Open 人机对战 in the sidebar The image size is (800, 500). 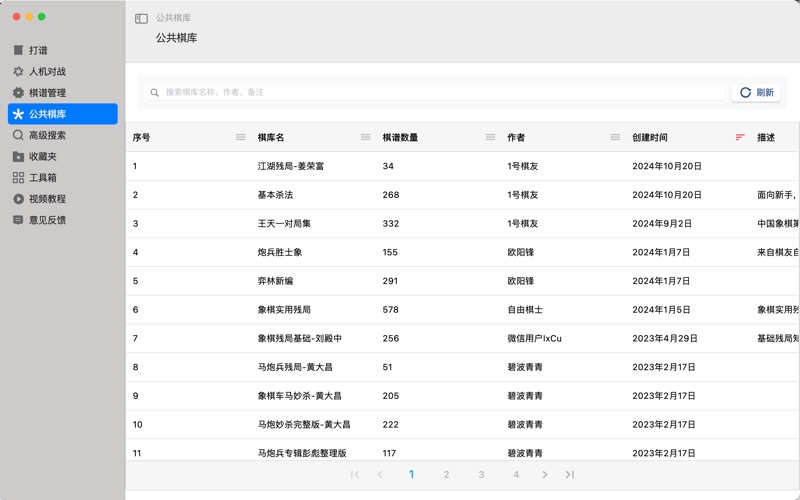point(46,72)
